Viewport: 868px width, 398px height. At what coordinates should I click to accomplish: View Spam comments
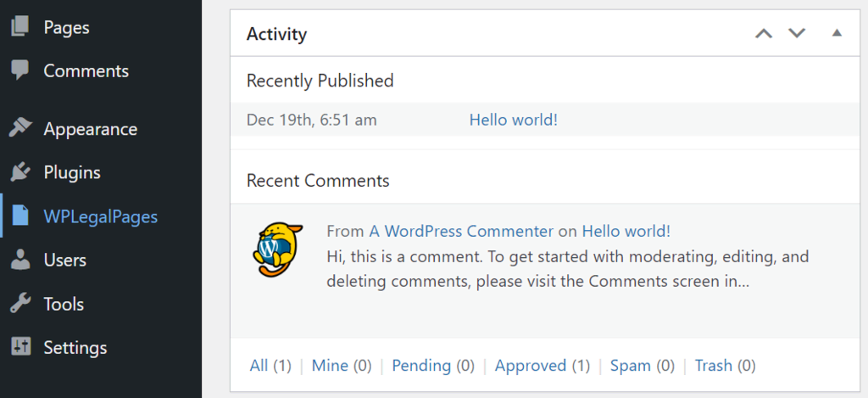(631, 366)
